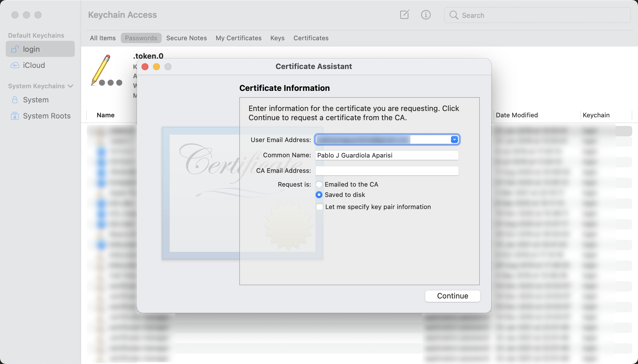Collapse the System Keychains section chevron
This screenshot has height=364, width=638.
(x=70, y=86)
